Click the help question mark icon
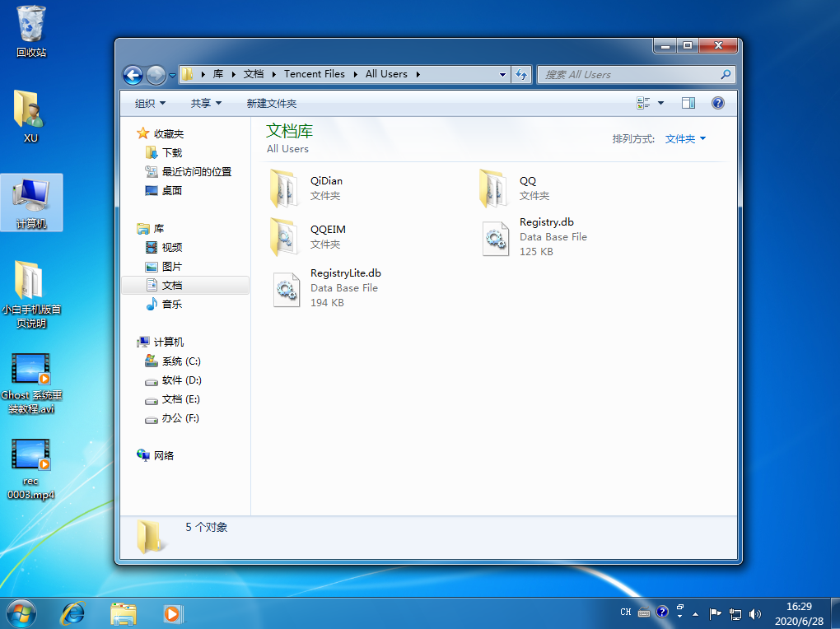The height and width of the screenshot is (629, 840). (717, 103)
